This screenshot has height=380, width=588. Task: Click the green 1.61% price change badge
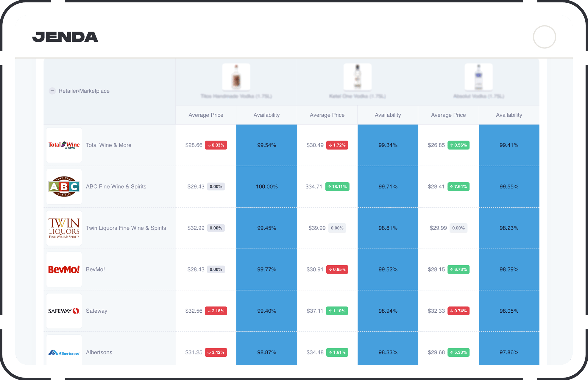337,352
